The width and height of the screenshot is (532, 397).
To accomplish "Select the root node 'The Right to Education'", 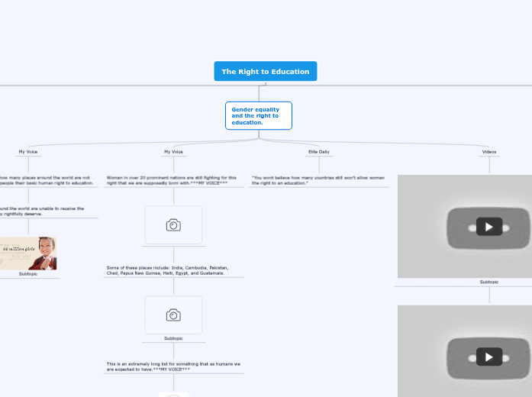I will [x=265, y=72].
